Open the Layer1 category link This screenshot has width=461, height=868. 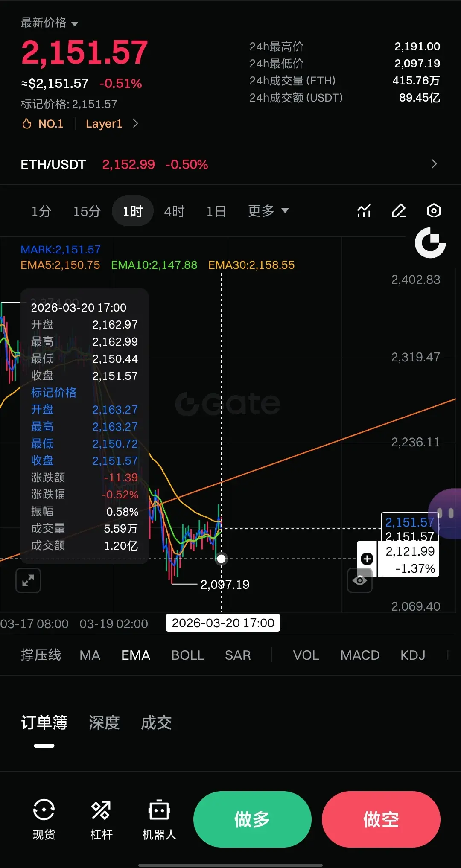tap(104, 124)
